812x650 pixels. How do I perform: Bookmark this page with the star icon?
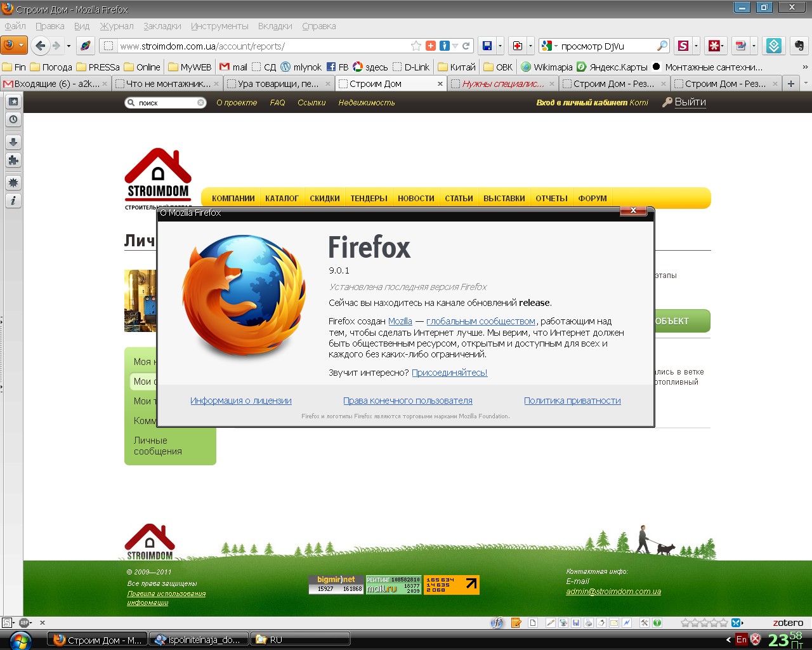[416, 46]
